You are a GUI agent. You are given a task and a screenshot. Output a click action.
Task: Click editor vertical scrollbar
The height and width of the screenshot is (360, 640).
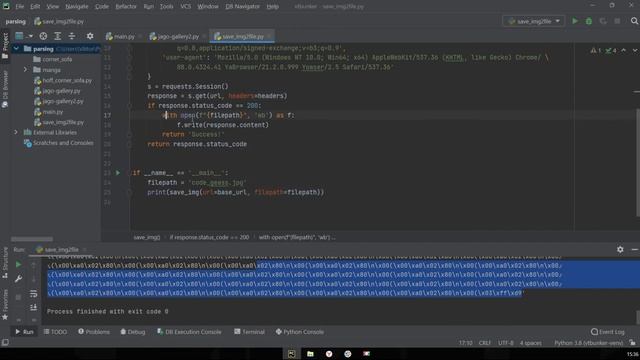(x=638, y=162)
